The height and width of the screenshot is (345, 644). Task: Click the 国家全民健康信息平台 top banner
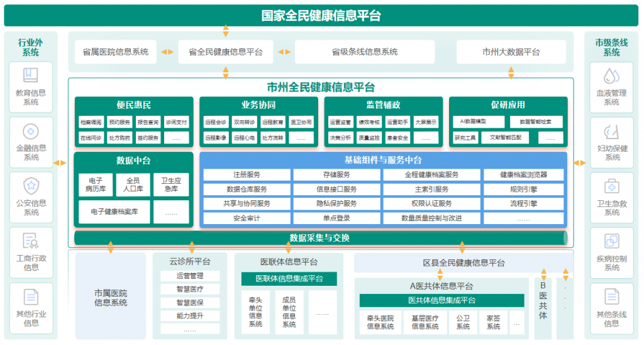point(321,16)
